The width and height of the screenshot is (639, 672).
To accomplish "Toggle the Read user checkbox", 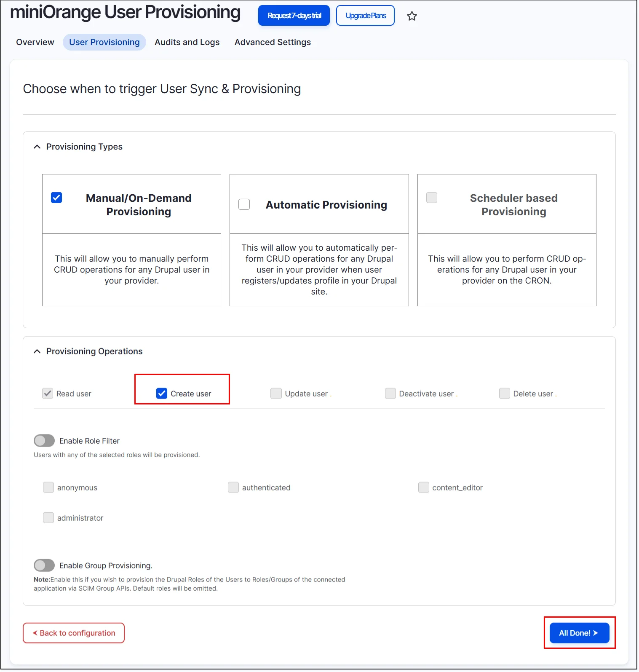I will click(48, 394).
